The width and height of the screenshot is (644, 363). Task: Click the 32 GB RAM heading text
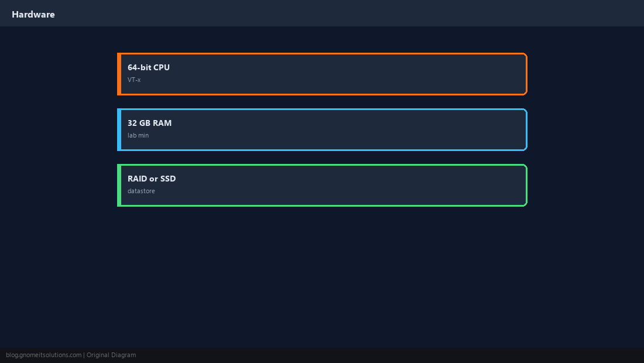149,123
